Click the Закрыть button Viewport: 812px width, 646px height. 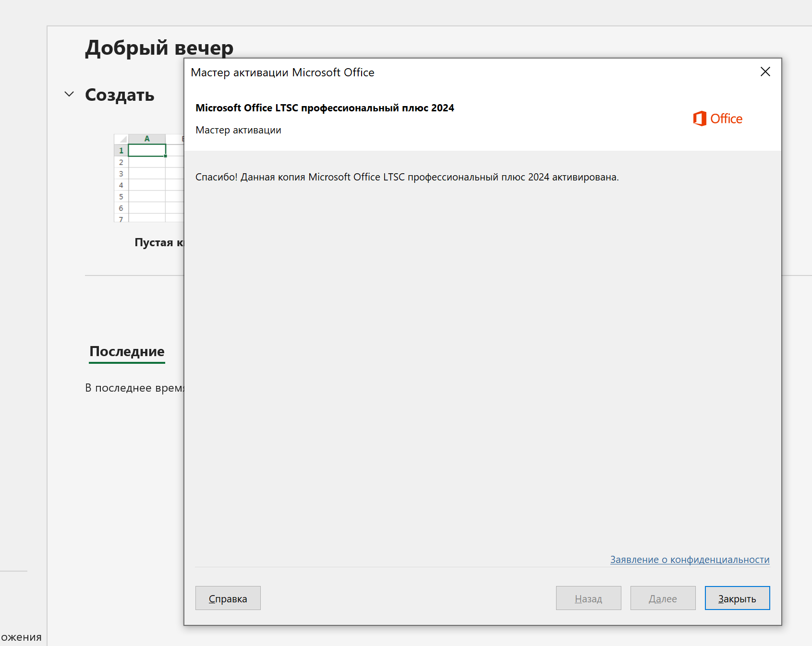(737, 598)
